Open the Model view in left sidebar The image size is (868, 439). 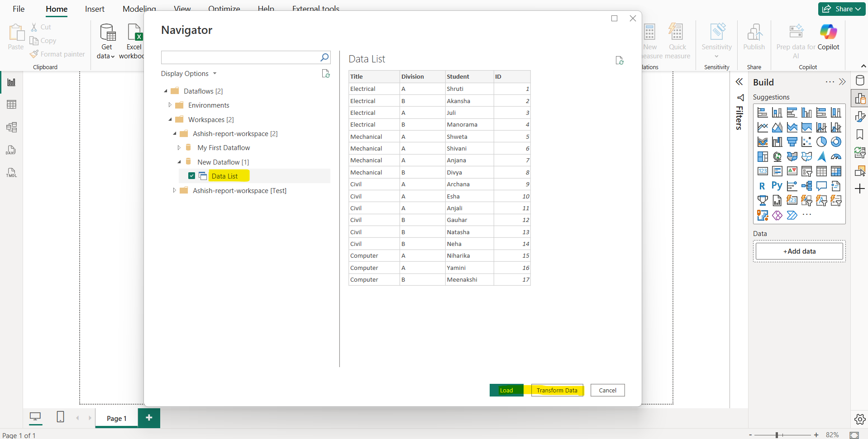click(x=12, y=127)
